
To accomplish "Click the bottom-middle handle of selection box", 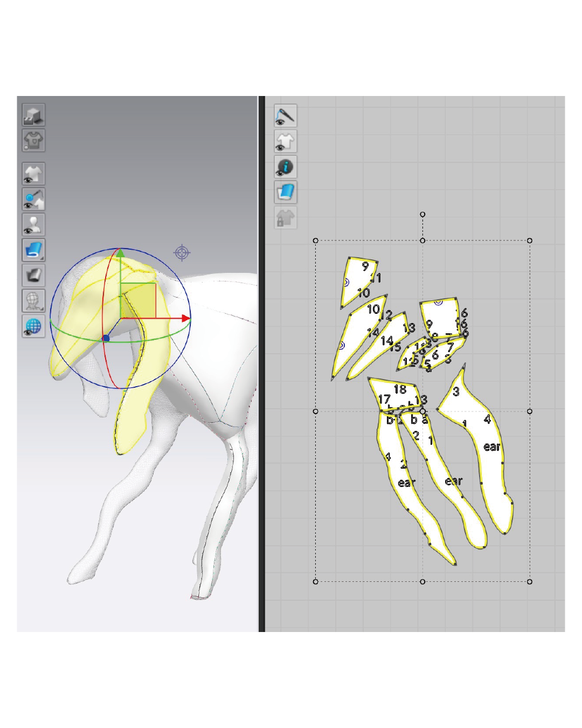I will coord(422,581).
